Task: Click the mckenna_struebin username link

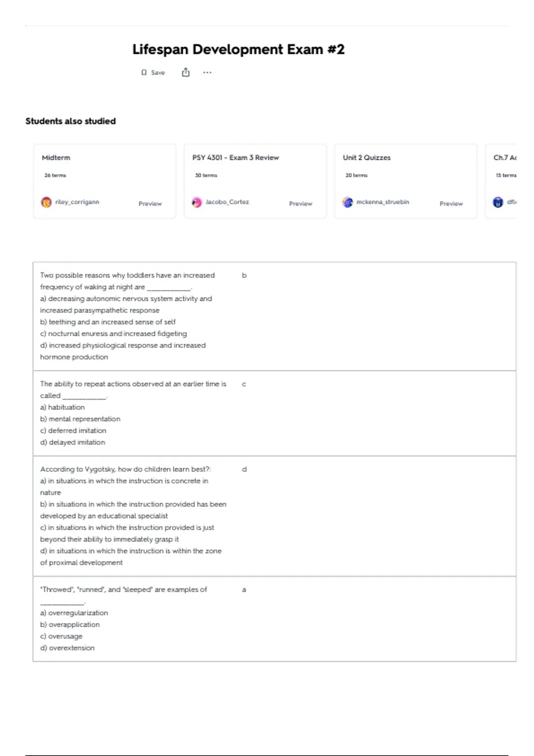Action: 382,202
